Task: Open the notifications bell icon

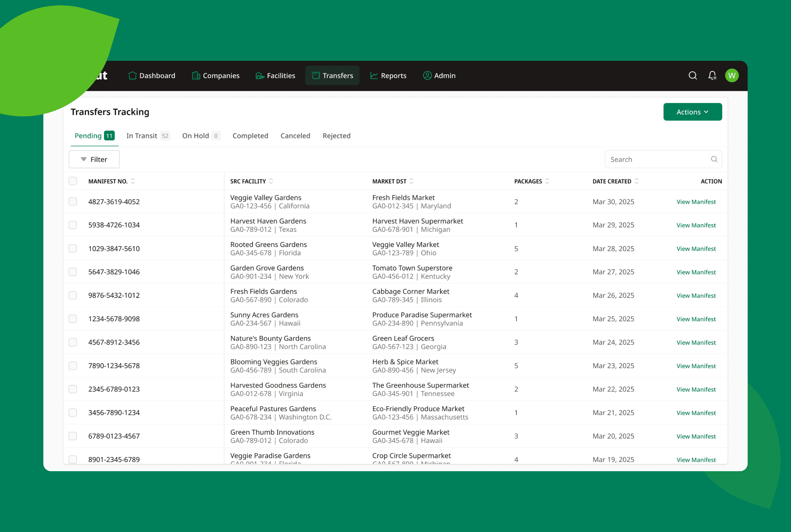Action: (712, 76)
